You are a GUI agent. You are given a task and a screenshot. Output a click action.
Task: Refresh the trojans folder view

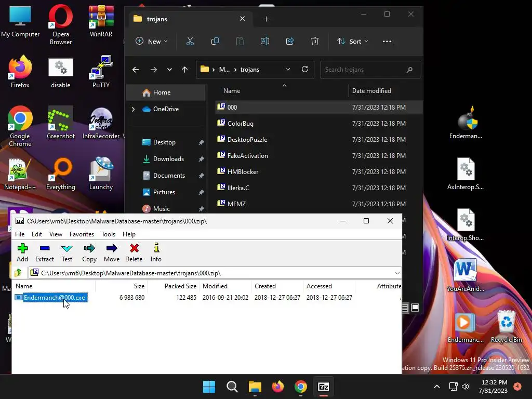click(x=304, y=69)
